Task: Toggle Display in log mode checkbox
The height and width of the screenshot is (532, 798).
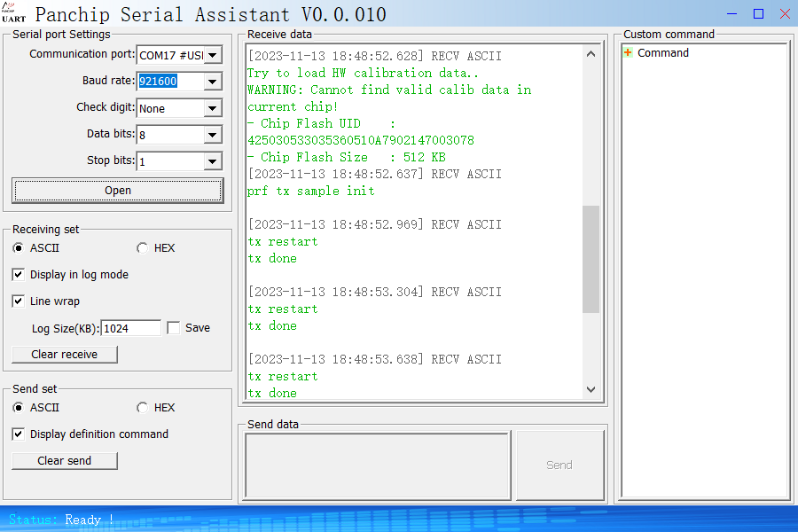Action: (x=19, y=274)
